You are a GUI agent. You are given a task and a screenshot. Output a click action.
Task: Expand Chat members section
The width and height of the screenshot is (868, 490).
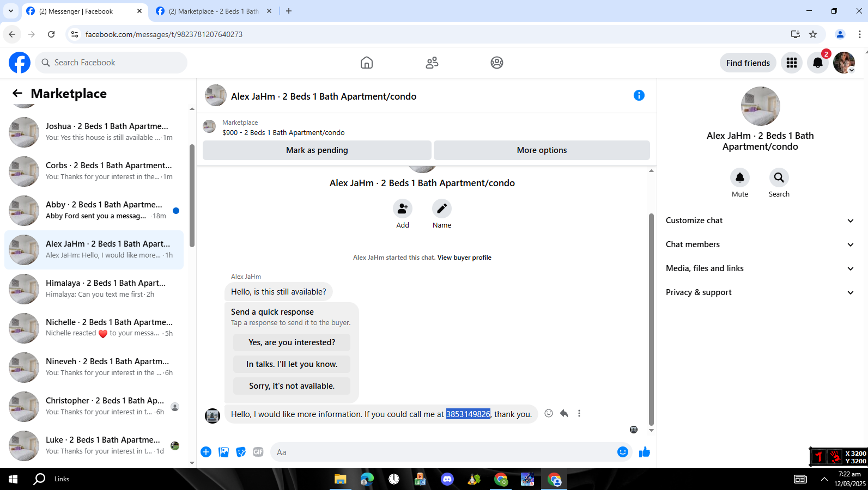[x=760, y=244]
